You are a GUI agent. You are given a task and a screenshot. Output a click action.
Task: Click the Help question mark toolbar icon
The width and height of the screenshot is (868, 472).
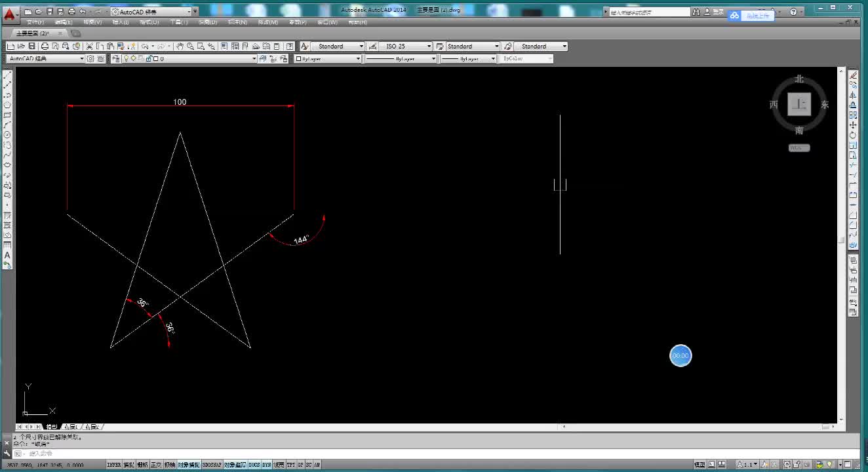[x=289, y=46]
